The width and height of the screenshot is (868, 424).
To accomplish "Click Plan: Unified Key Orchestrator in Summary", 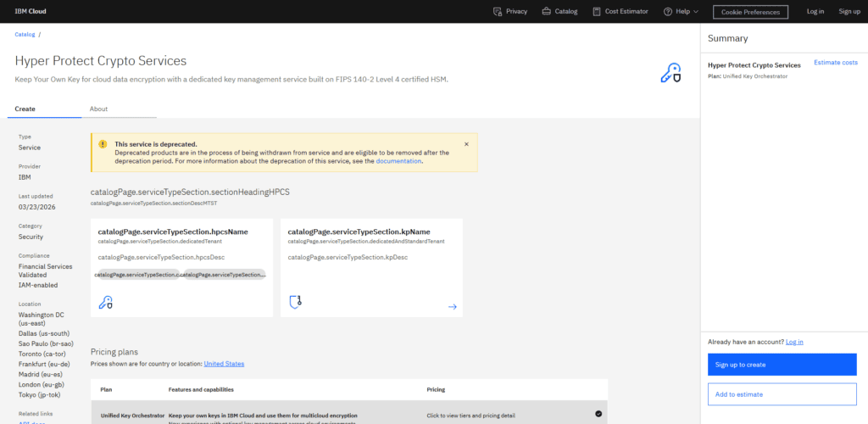I will click(x=748, y=76).
